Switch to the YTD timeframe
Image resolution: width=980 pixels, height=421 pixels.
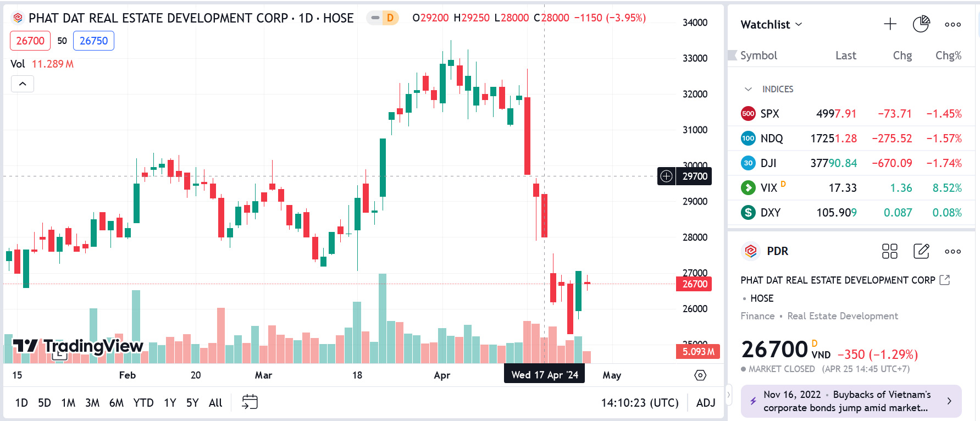tap(143, 402)
